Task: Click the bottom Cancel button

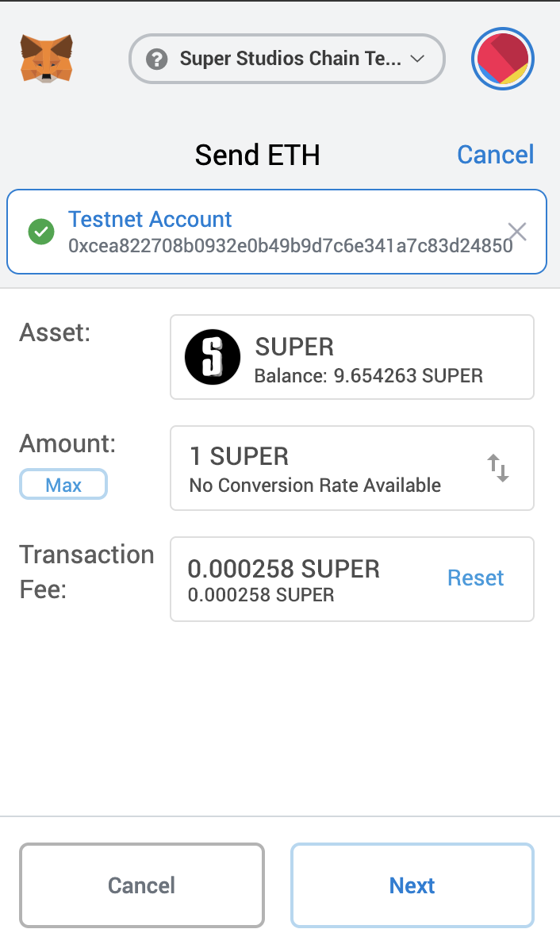Action: point(142,885)
